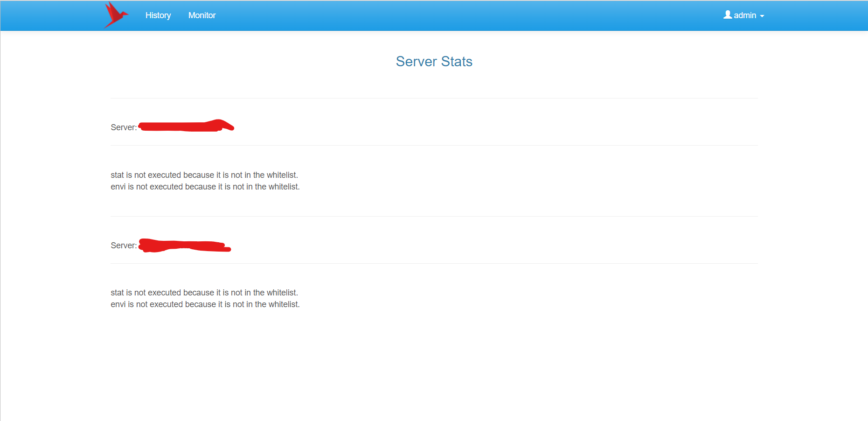
Task: Click the Server Stats page heading
Action: click(x=434, y=61)
